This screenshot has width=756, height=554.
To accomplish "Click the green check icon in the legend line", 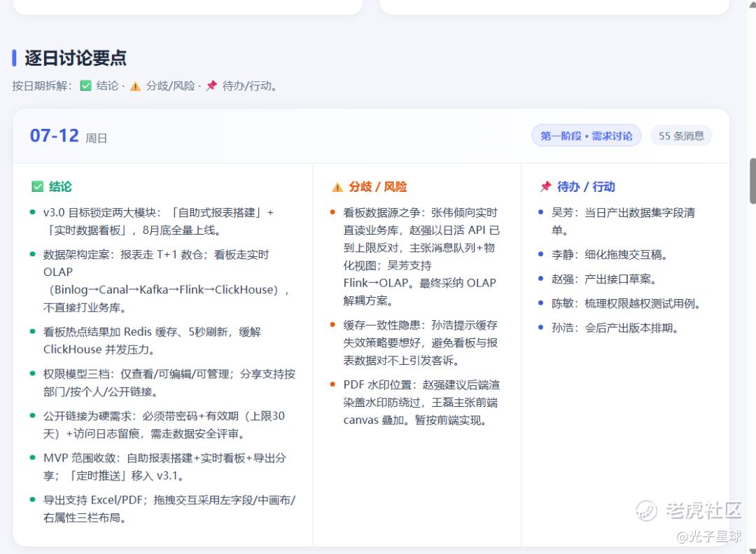I will click(86, 86).
